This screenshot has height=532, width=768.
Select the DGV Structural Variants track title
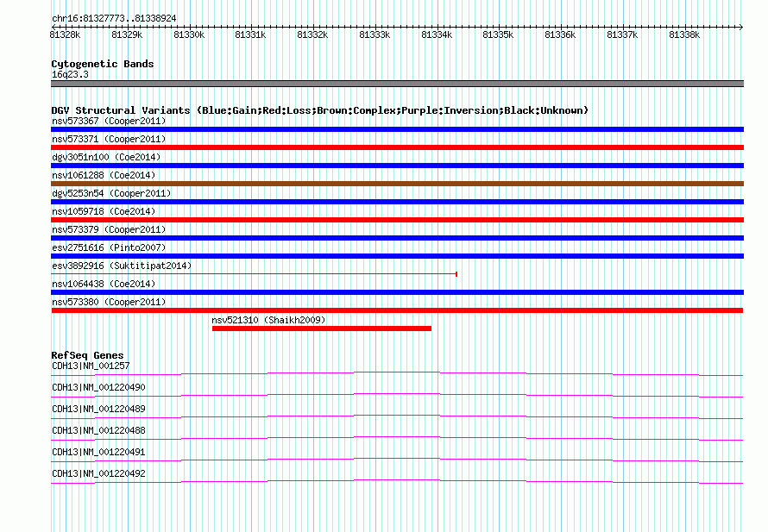click(x=319, y=110)
